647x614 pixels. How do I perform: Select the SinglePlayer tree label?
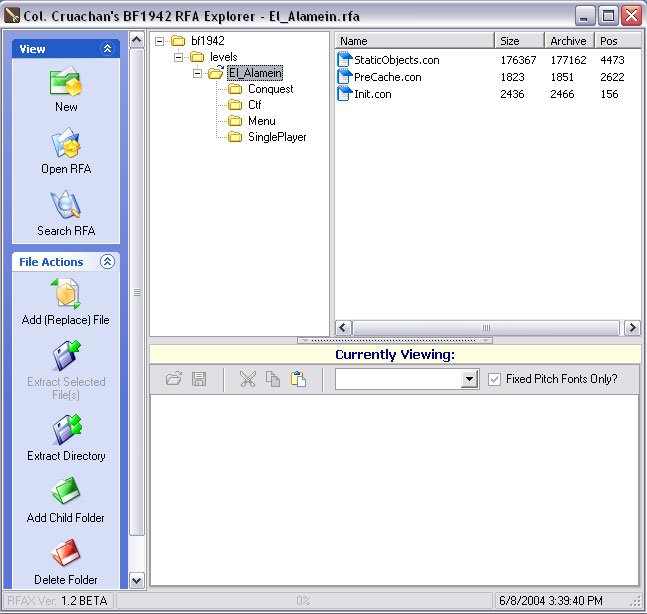pos(277,137)
